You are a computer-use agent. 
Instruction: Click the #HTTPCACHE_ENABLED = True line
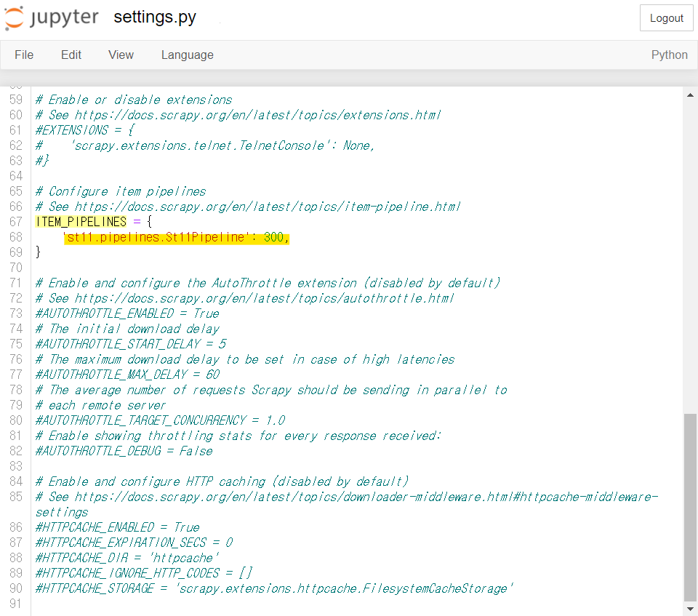coord(117,527)
